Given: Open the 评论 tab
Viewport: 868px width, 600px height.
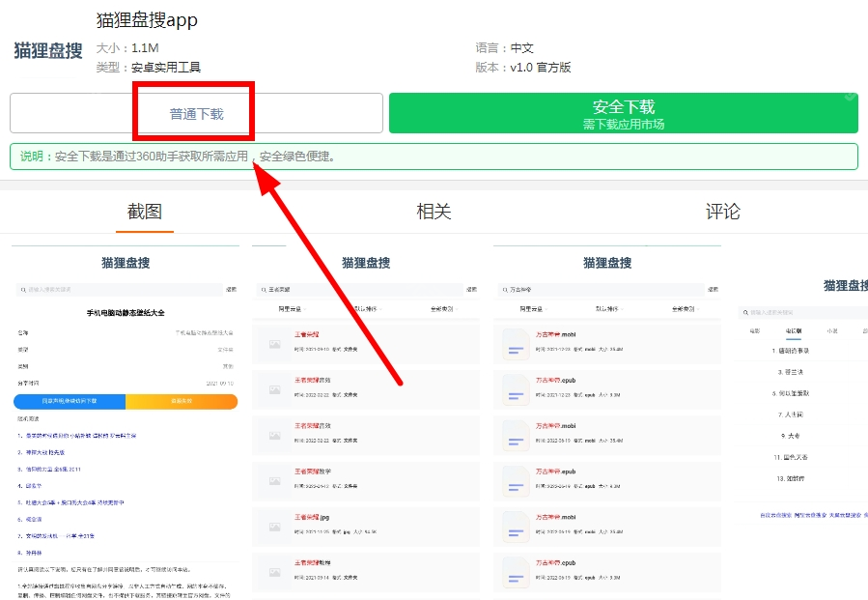Looking at the screenshot, I should [722, 212].
